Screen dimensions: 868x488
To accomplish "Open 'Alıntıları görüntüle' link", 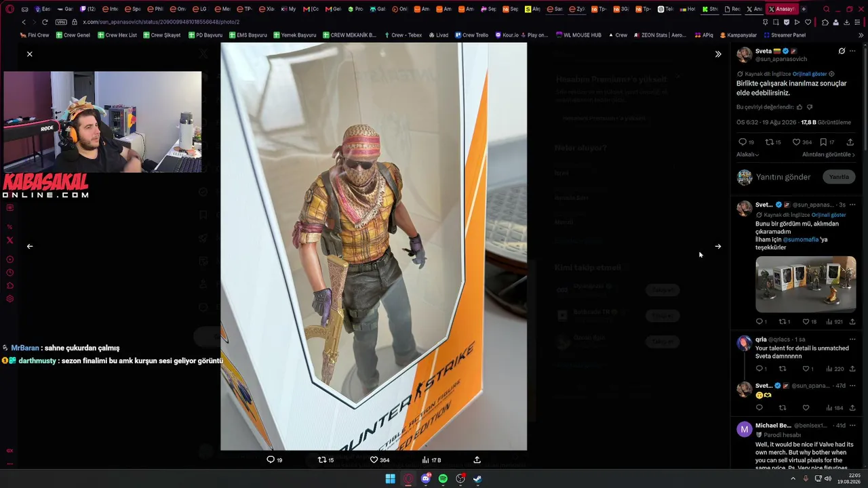I will 829,155.
